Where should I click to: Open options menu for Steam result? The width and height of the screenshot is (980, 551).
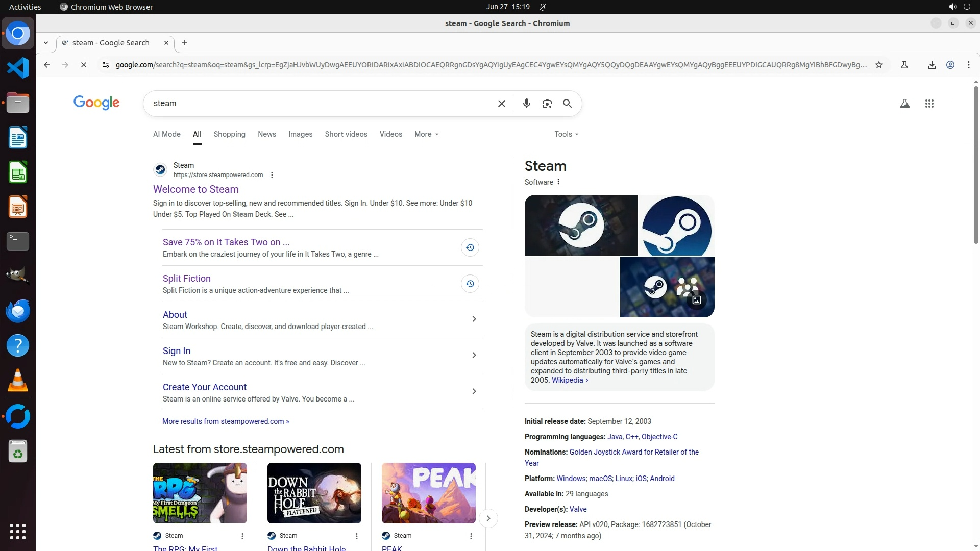pos(272,175)
